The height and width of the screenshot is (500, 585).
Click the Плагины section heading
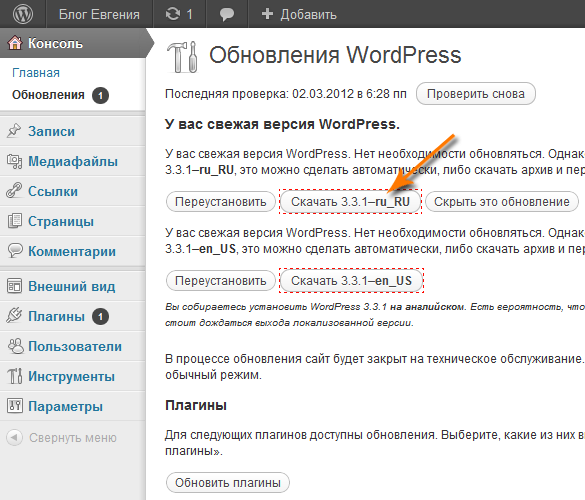(x=196, y=405)
